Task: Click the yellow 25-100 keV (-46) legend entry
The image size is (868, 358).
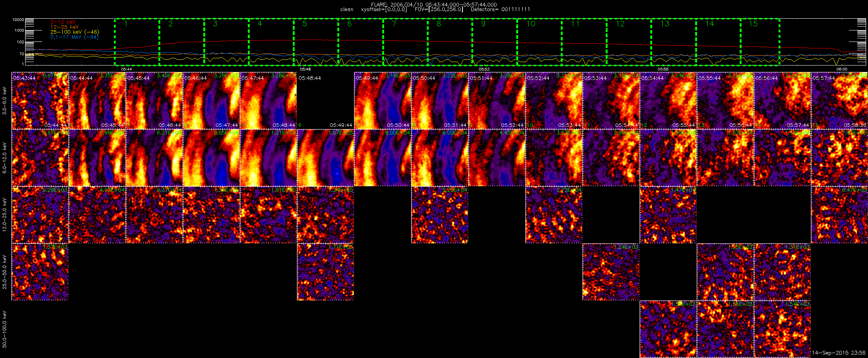Action: click(75, 32)
